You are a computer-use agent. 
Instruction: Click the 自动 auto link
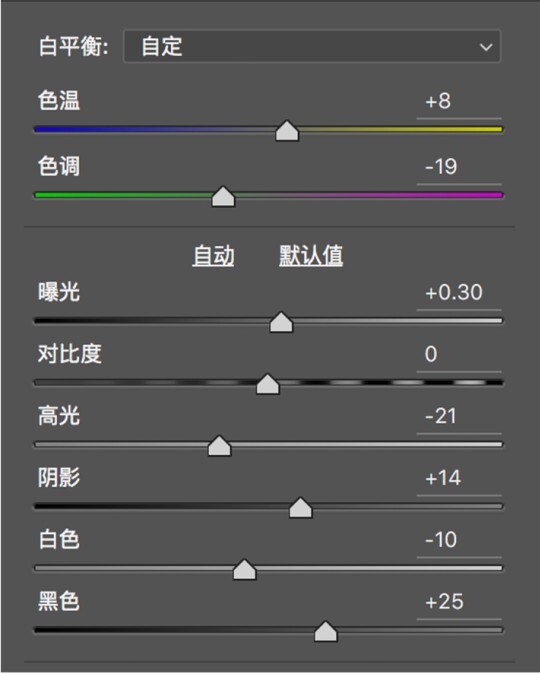tap(213, 256)
